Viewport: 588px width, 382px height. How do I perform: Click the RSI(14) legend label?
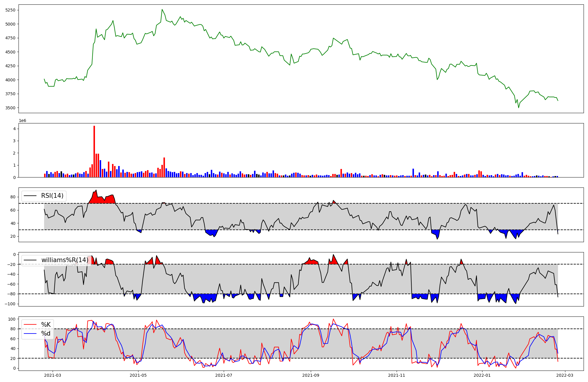(52, 196)
